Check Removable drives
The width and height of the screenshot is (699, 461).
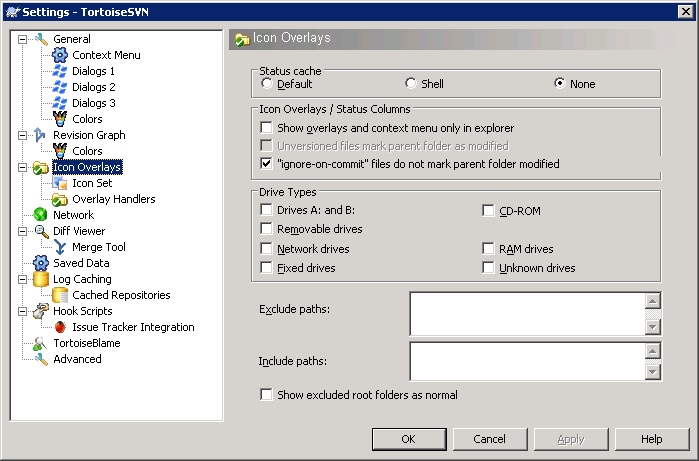(266, 229)
